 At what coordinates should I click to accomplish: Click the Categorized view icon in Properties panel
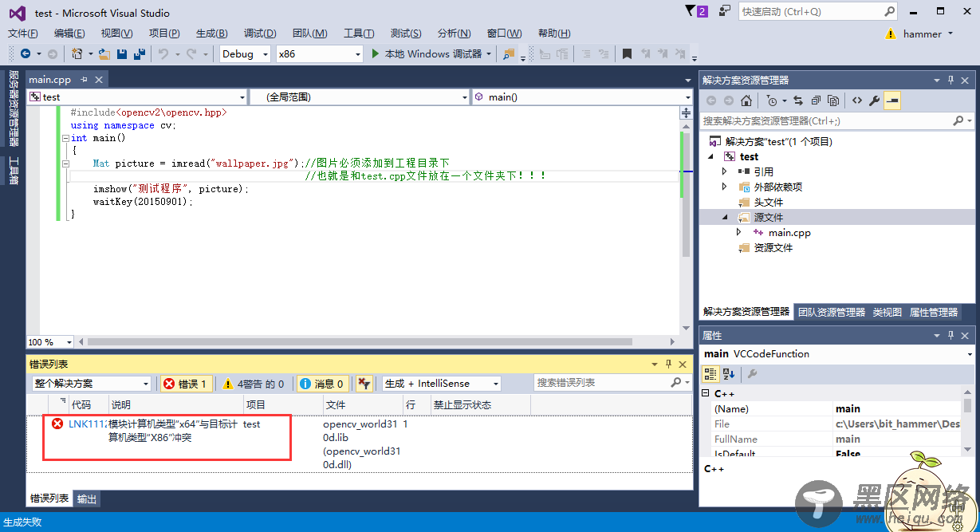(710, 373)
